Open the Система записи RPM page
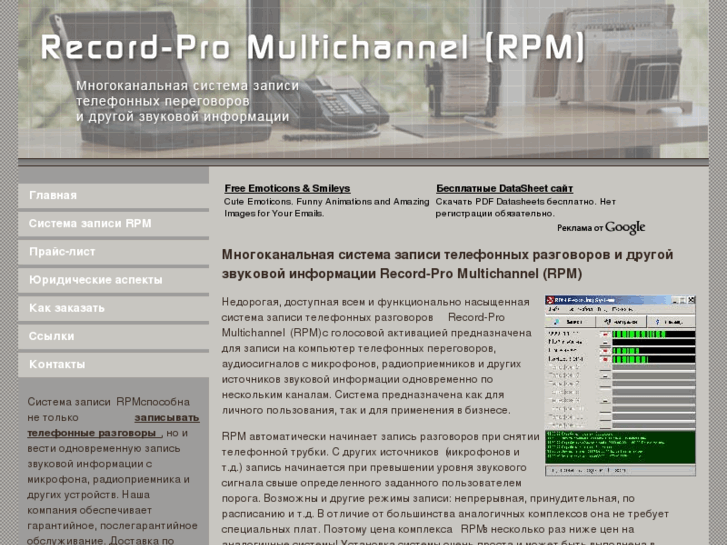The image size is (727, 545). tap(114, 224)
